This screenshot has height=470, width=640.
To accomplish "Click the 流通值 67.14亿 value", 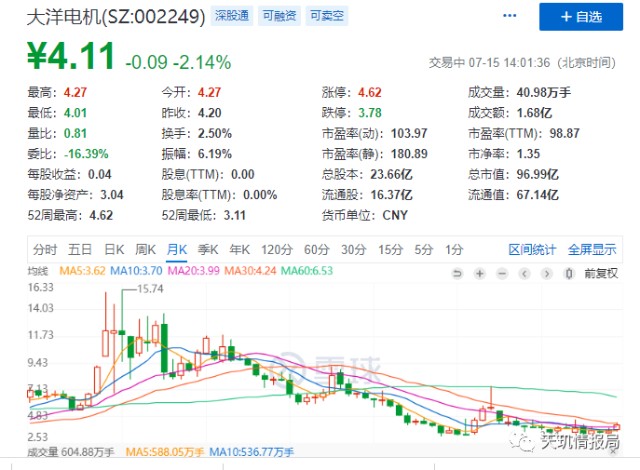I will coord(538,195).
